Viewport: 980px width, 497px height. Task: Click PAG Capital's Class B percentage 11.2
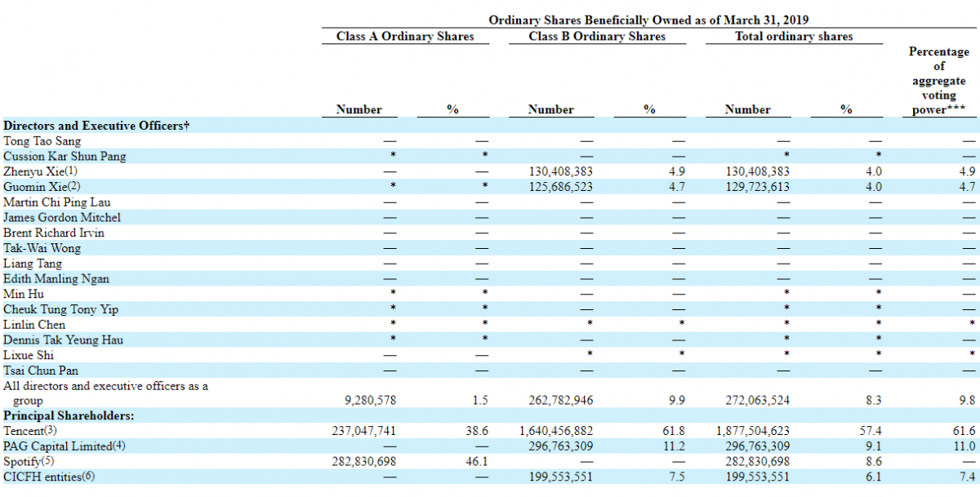click(x=674, y=446)
